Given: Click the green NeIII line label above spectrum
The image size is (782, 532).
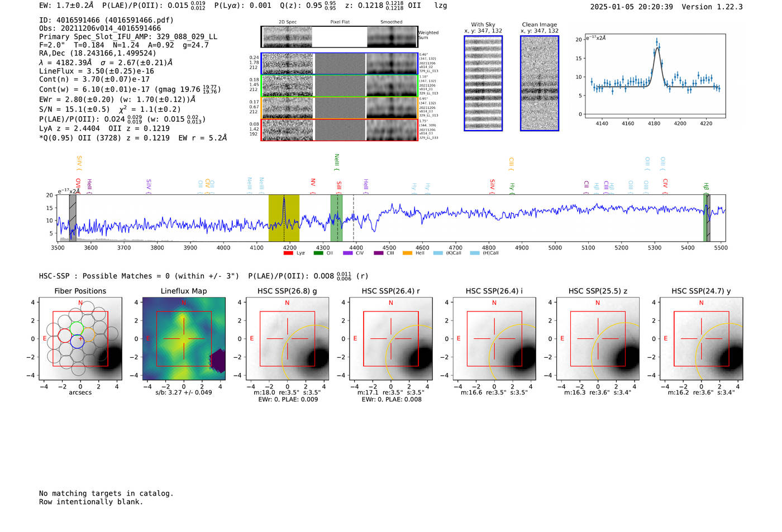Looking at the screenshot, I should click(336, 161).
